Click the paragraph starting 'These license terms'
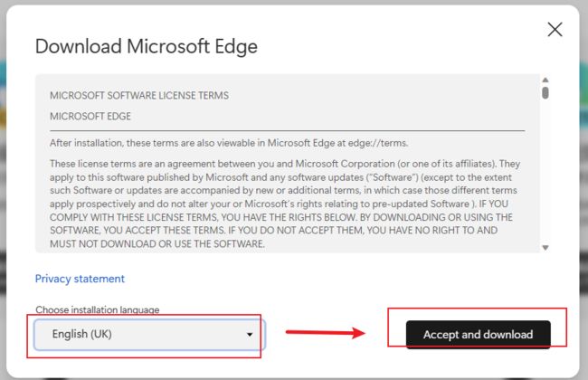Viewport: 588px width, 380px height. click(285, 204)
